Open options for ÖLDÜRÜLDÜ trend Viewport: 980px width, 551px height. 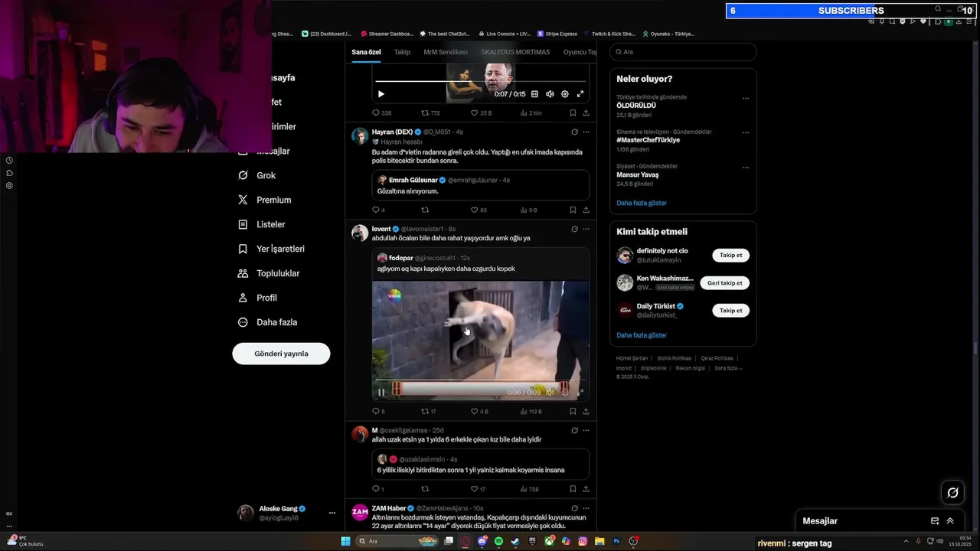click(746, 98)
